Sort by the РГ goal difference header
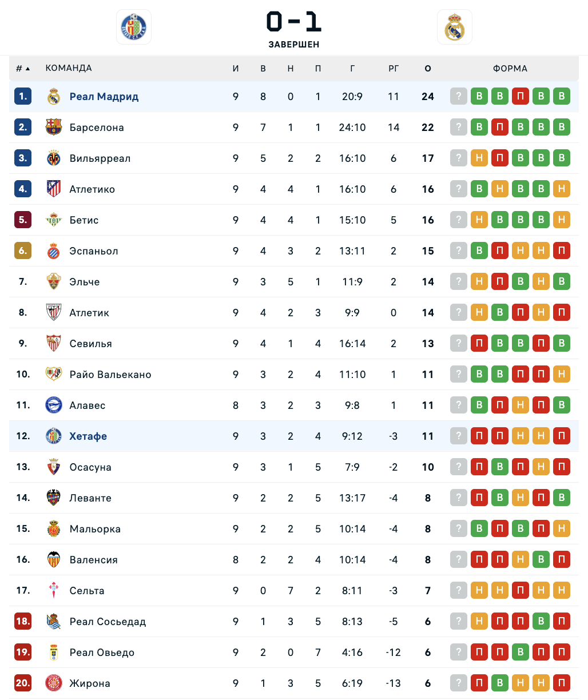This screenshot has width=588, height=700. [x=394, y=69]
